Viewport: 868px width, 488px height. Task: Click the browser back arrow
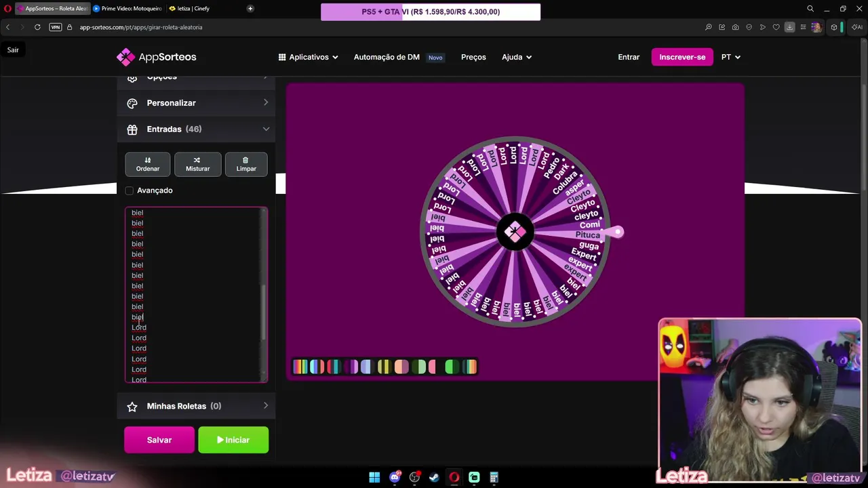click(x=8, y=27)
